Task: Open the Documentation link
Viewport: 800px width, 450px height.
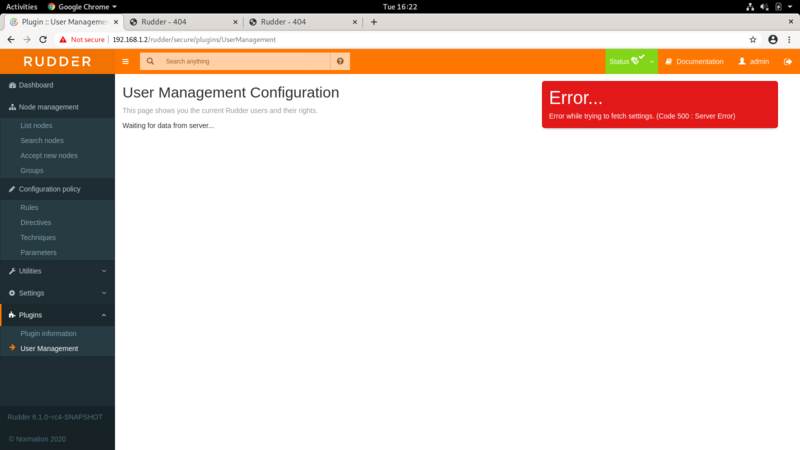Action: pos(694,61)
